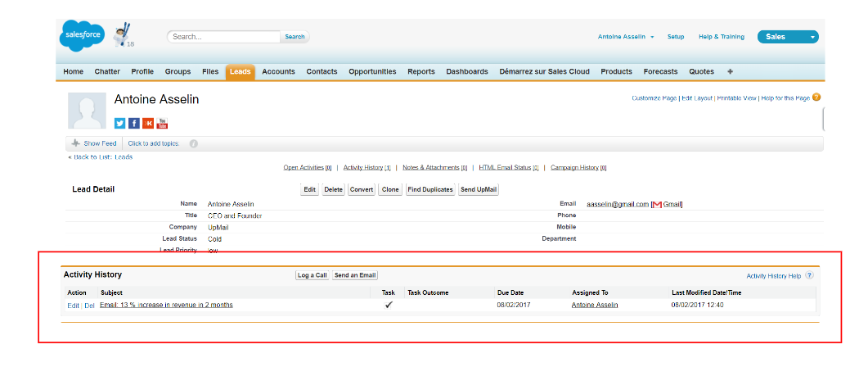Open Démarrez sur Sales Cloud tab
This screenshot has width=868, height=367.
[544, 71]
